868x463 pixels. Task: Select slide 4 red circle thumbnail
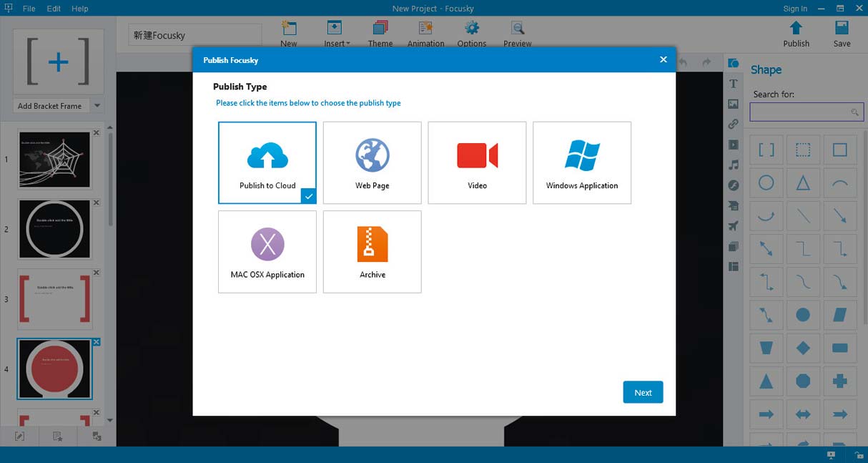coord(54,369)
